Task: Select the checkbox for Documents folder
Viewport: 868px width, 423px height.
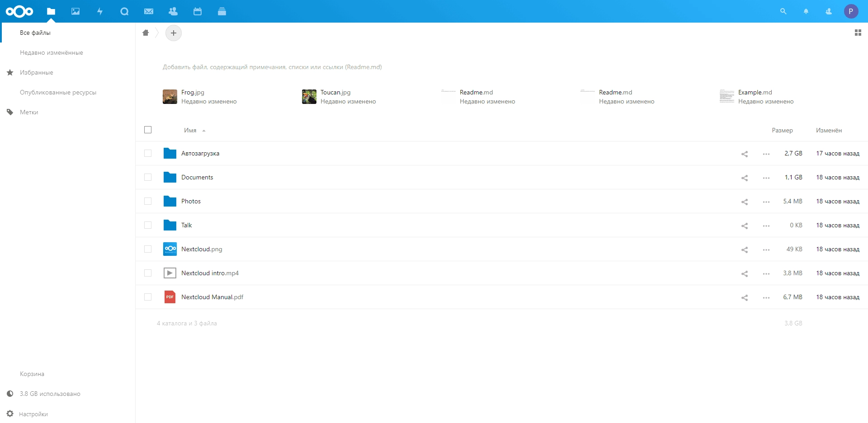Action: click(x=148, y=177)
